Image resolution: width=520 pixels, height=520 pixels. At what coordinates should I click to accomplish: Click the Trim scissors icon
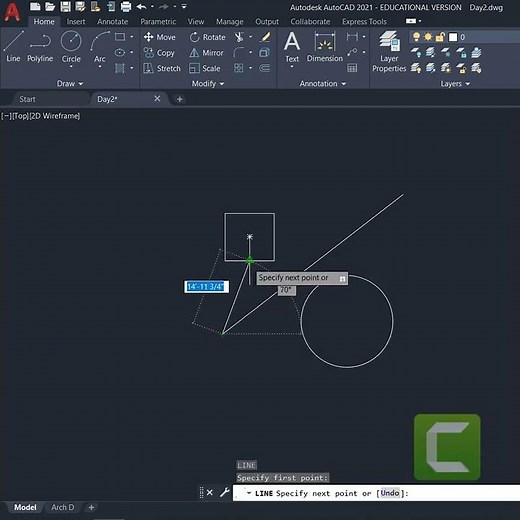[x=239, y=37]
